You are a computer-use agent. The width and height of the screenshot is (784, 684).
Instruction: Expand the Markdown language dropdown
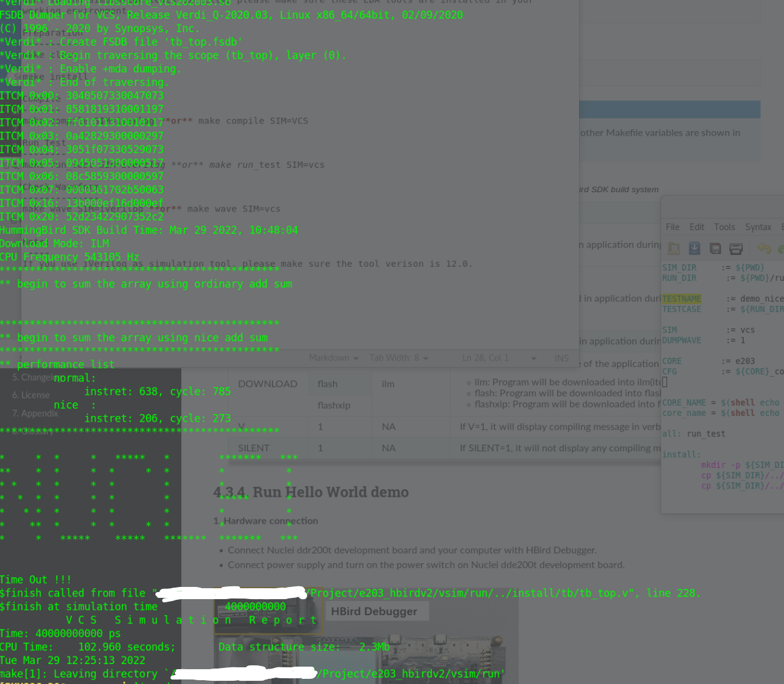click(333, 358)
